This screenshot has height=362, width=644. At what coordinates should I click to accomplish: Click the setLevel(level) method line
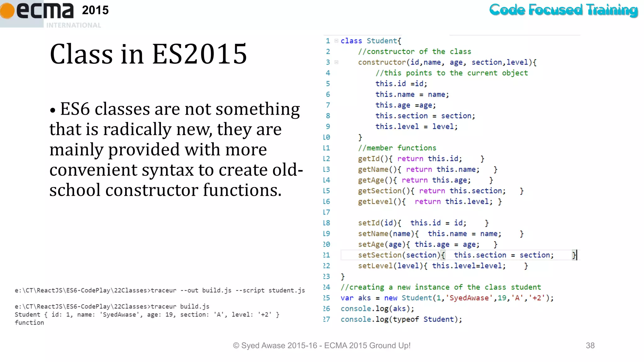pos(443,266)
